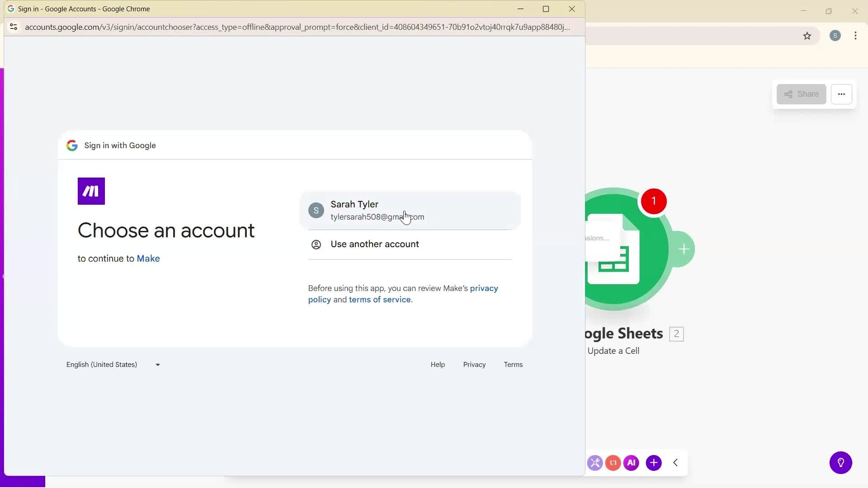
Task: Click the notification badge on the Sheets module
Action: [654, 201]
